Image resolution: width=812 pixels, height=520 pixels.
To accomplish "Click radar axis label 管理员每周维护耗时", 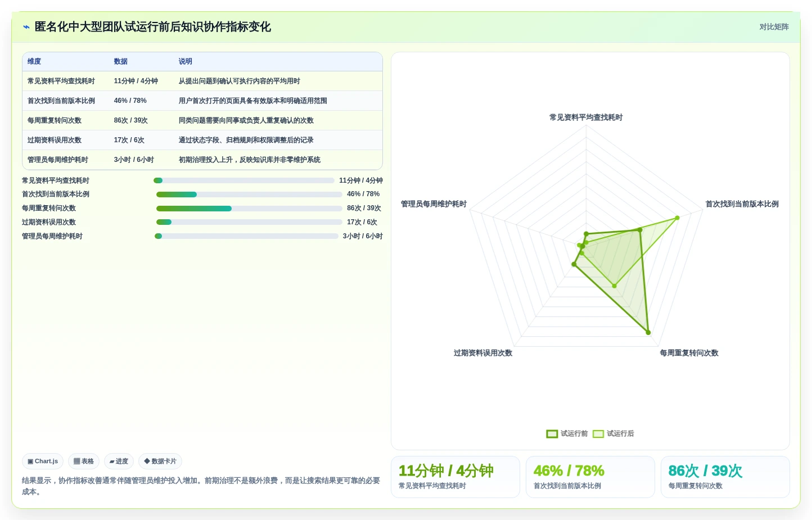I will 434,204.
